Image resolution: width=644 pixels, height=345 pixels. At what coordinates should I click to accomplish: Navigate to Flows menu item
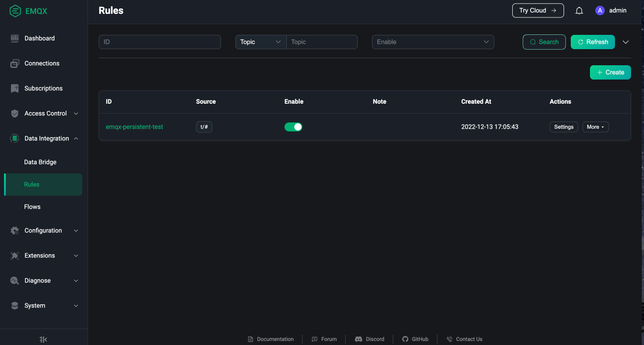click(x=32, y=207)
